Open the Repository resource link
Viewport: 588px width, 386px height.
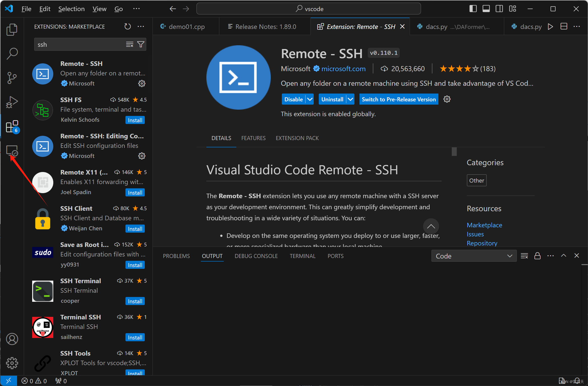pyautogui.click(x=482, y=243)
